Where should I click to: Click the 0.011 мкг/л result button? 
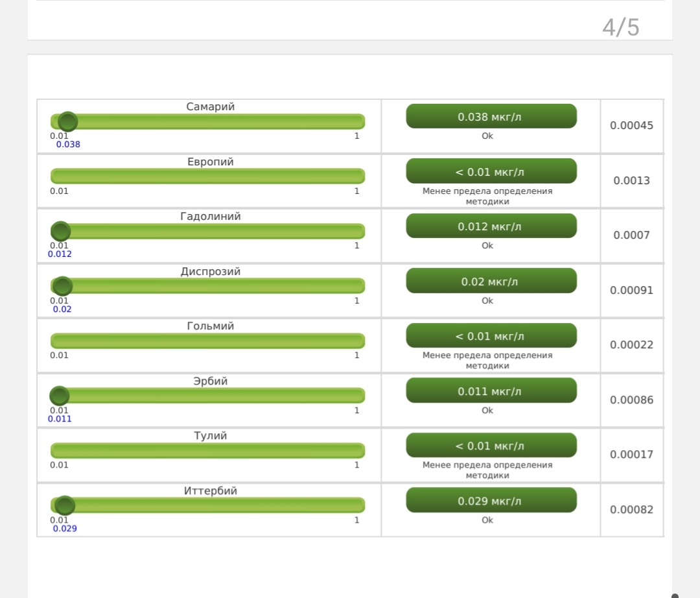coord(491,391)
